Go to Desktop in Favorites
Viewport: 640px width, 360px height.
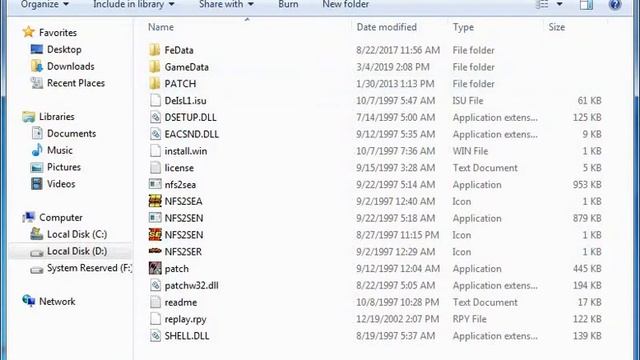64,49
